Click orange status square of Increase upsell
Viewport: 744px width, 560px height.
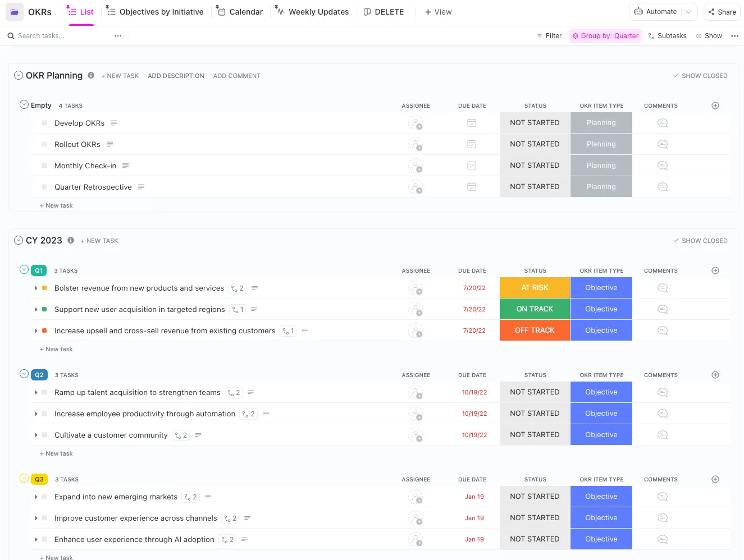(44, 331)
